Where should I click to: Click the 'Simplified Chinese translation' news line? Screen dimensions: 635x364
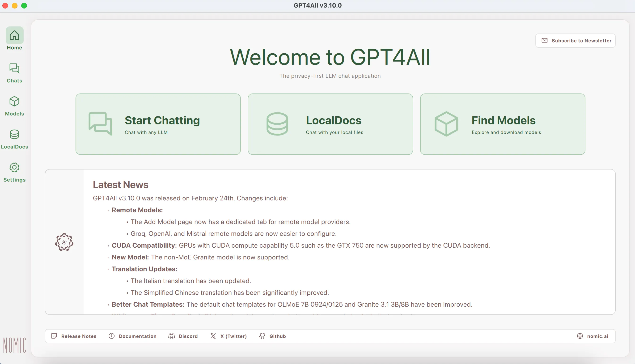(x=230, y=292)
